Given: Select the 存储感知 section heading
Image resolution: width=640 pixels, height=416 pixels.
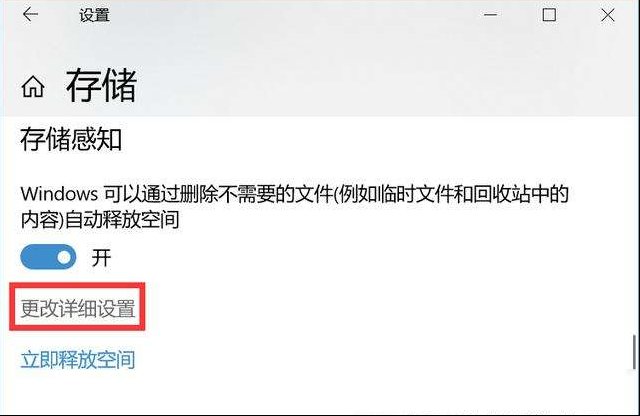Looking at the screenshot, I should [71, 139].
